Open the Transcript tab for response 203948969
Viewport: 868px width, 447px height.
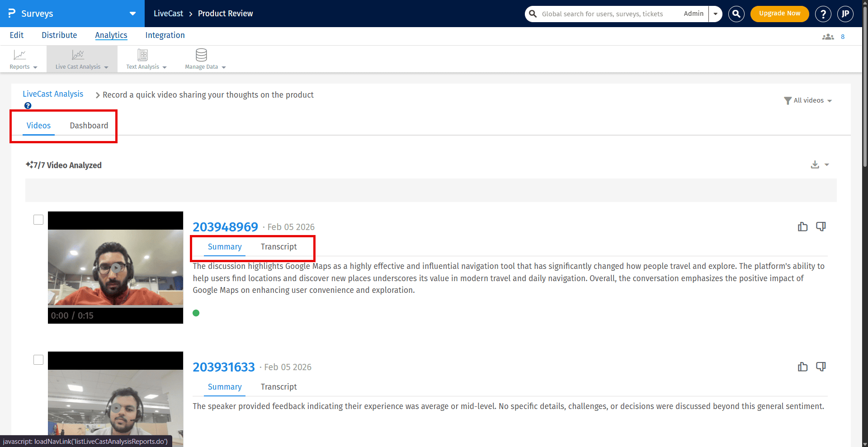pos(278,247)
